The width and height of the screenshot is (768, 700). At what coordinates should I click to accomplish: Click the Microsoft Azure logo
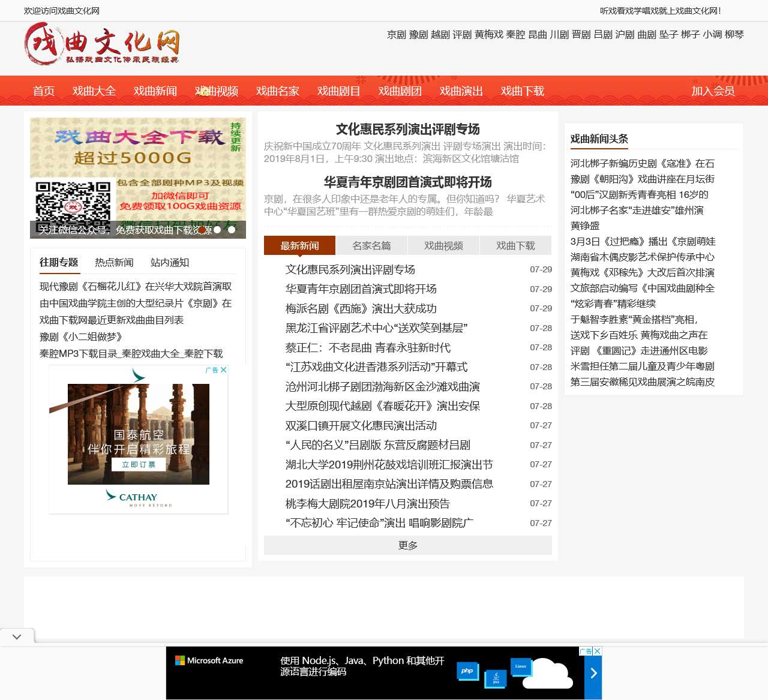point(209,660)
